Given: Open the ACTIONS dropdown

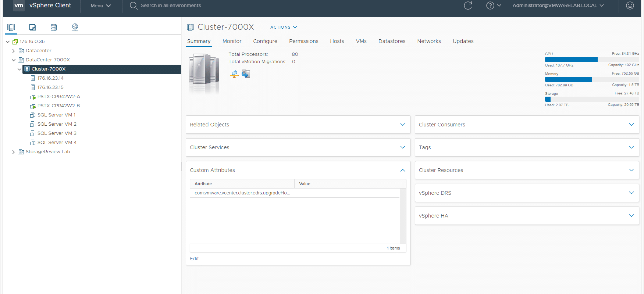Looking at the screenshot, I should 284,27.
